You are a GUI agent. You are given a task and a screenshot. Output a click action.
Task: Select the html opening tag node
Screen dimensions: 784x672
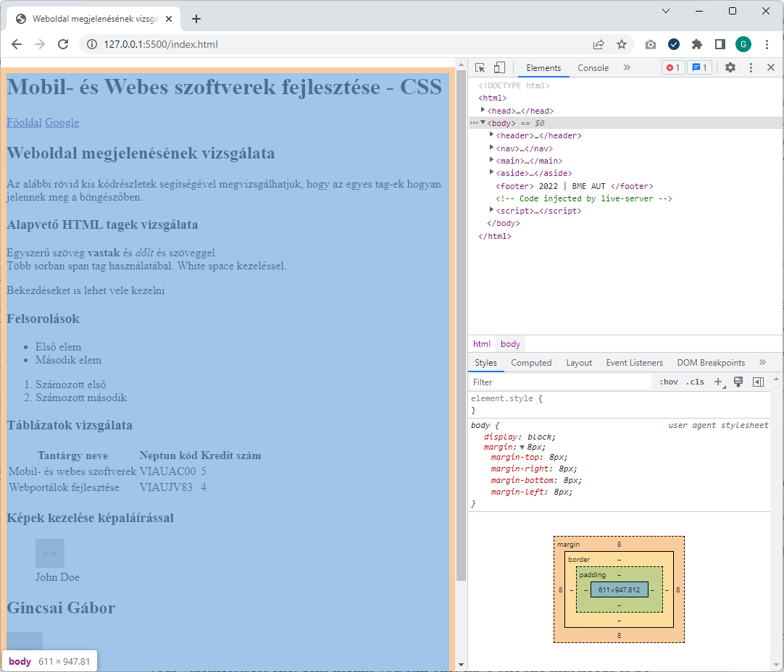pyautogui.click(x=493, y=98)
